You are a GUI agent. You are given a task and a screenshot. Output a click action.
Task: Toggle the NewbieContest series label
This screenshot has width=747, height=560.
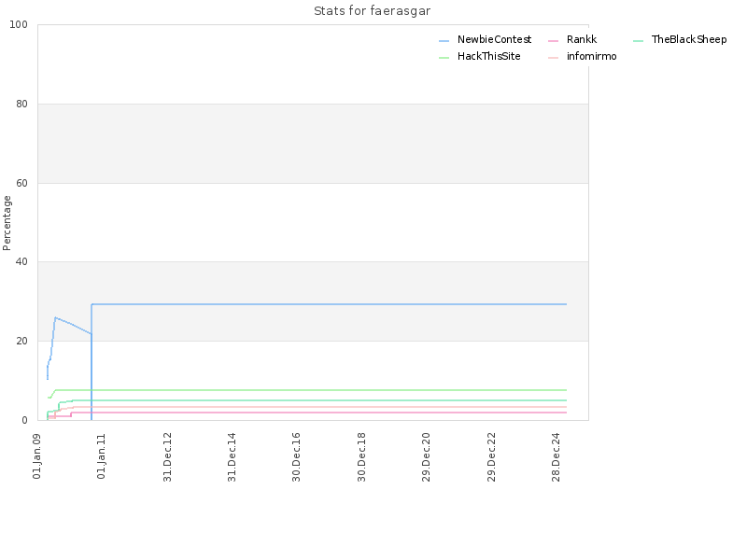pos(494,39)
